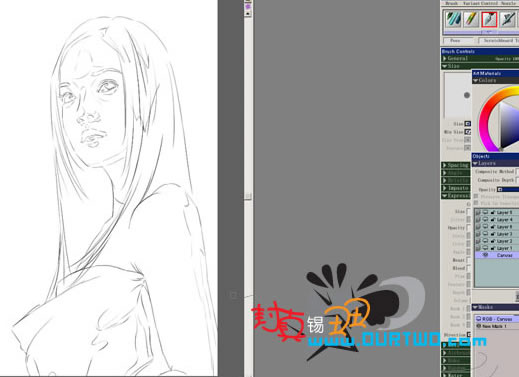Open the Pens brush category dropdown
Image resolution: width=519 pixels, height=377 pixels.
click(458, 41)
